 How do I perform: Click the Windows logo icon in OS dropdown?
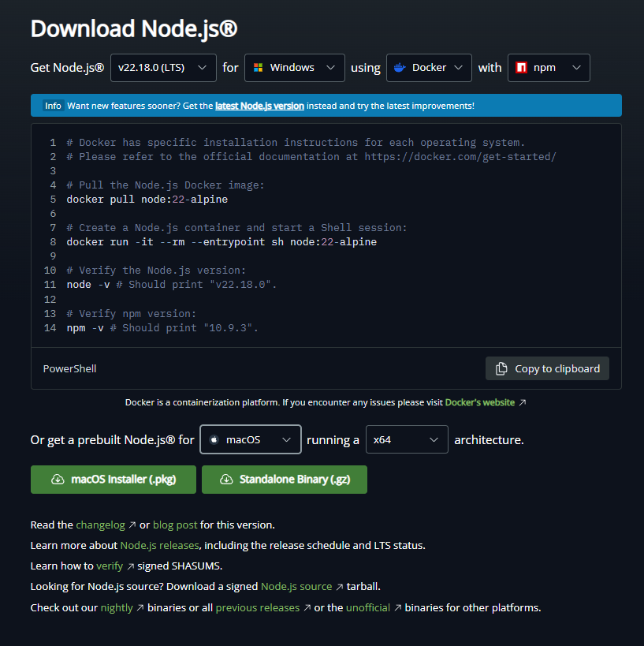click(258, 68)
